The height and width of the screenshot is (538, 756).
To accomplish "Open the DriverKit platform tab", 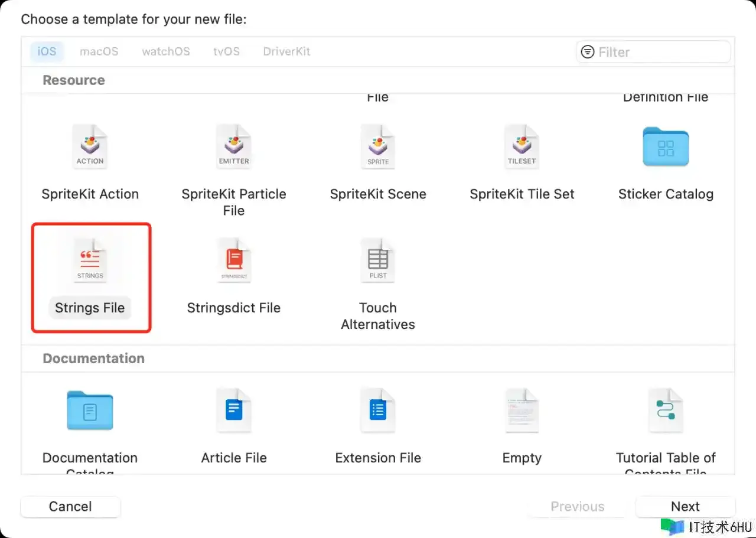I will pyautogui.click(x=286, y=51).
